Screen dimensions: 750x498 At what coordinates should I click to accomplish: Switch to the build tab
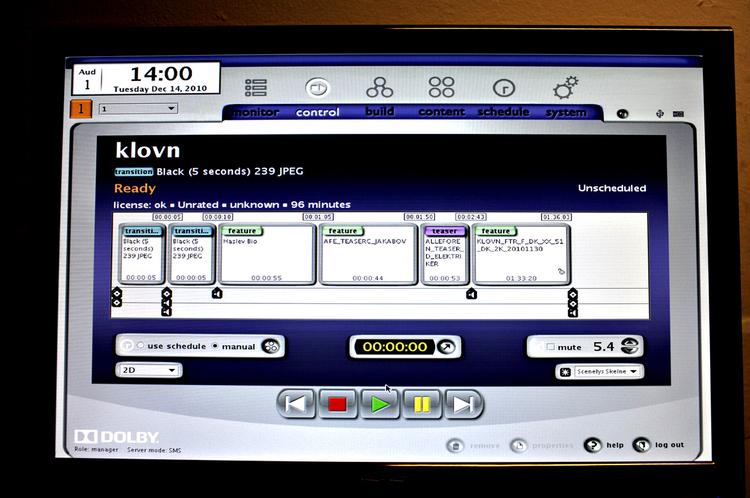tap(380, 111)
